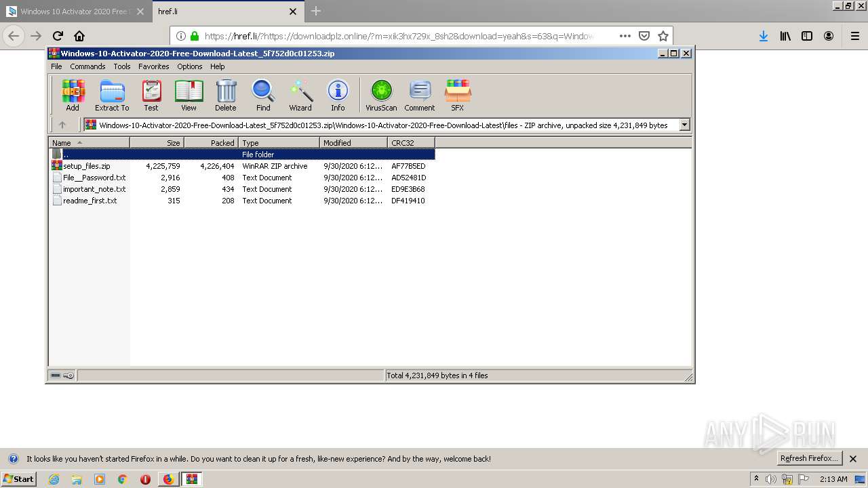
Task: Sort file list by Size column
Action: (x=157, y=143)
